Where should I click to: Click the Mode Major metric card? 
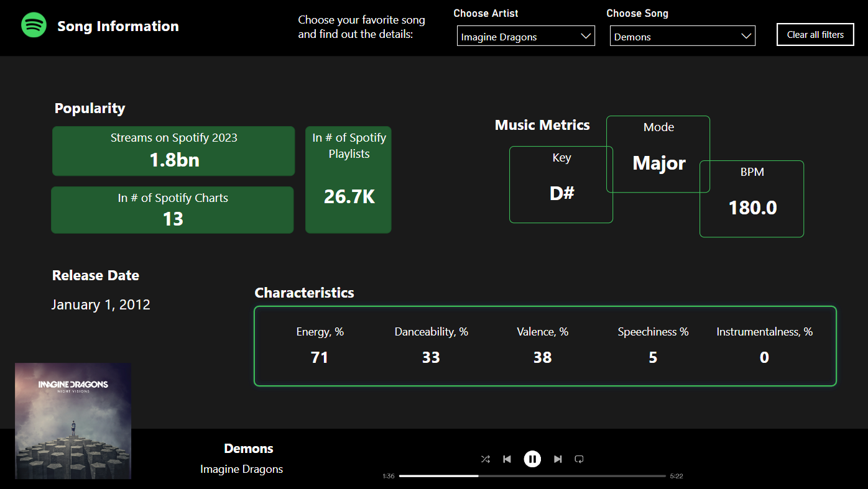pyautogui.click(x=658, y=154)
